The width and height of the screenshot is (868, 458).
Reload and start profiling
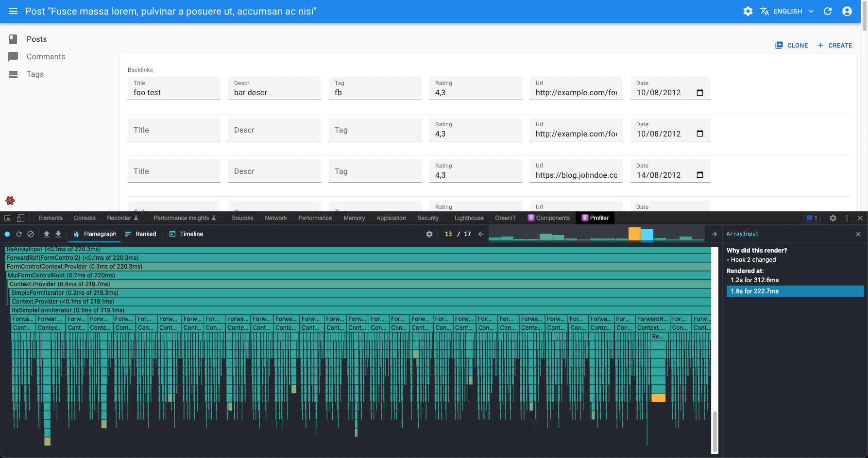(19, 234)
